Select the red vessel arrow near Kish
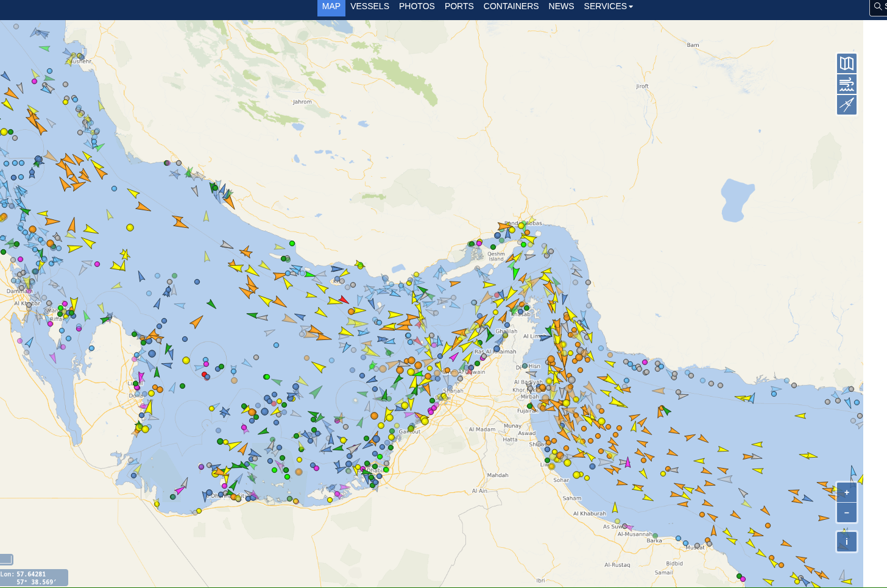 pos(344,299)
